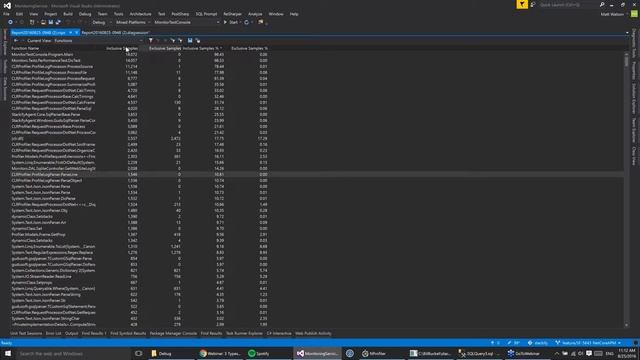Screen dimensions: 640x360
Task: Sort by the Inclusive Samples % column header
Action: pyautogui.click(x=202, y=48)
